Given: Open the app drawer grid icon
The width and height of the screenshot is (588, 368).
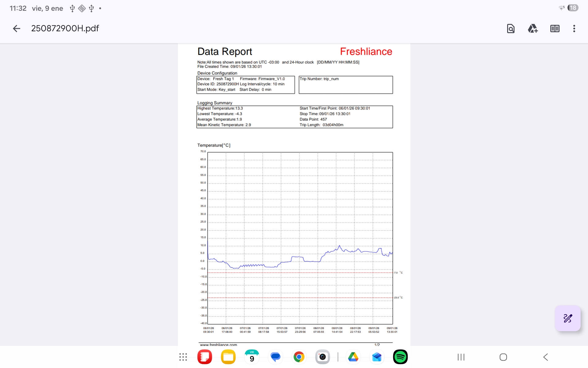Looking at the screenshot, I should coord(183,357).
